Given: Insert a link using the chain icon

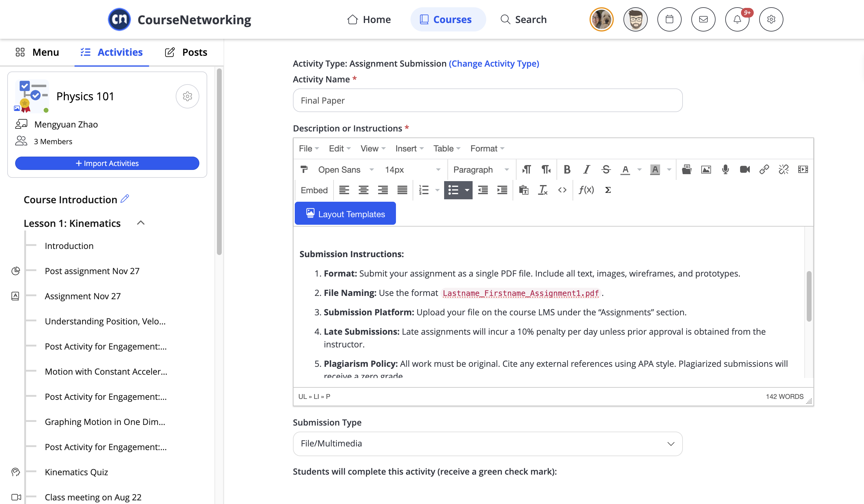Looking at the screenshot, I should tap(764, 169).
